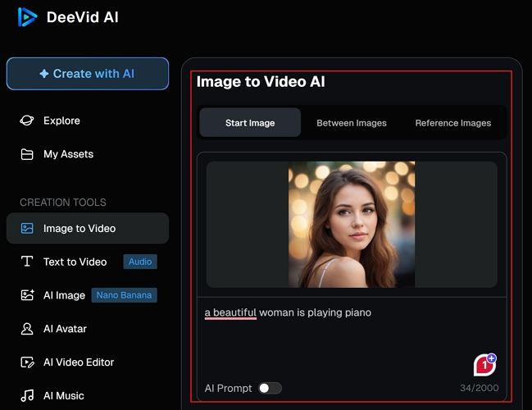Image resolution: width=532 pixels, height=410 pixels.
Task: Click the CREATION TOOLS section label
Action: click(63, 203)
